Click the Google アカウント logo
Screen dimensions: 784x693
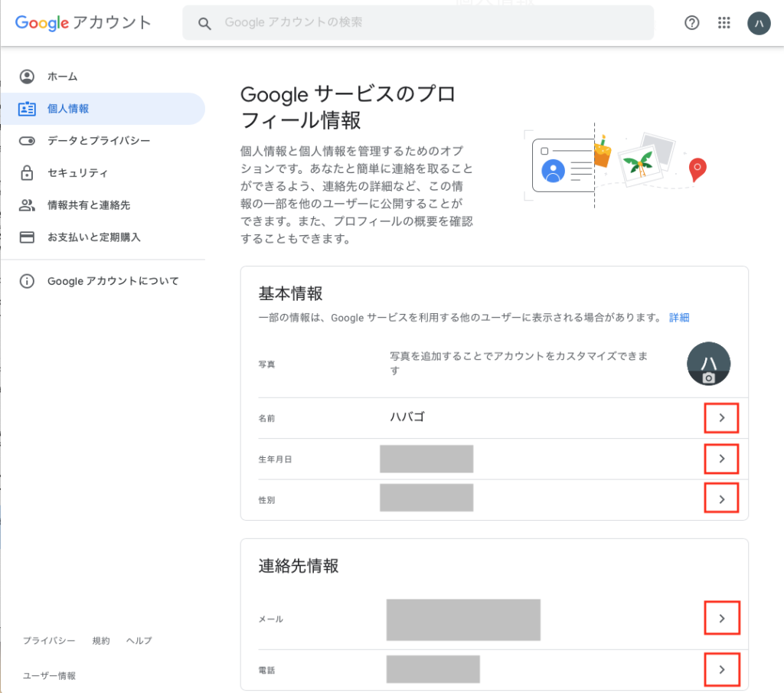(x=83, y=22)
